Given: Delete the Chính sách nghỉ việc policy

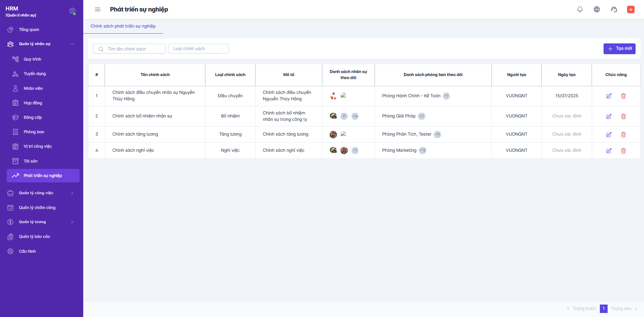Looking at the screenshot, I should (x=623, y=151).
